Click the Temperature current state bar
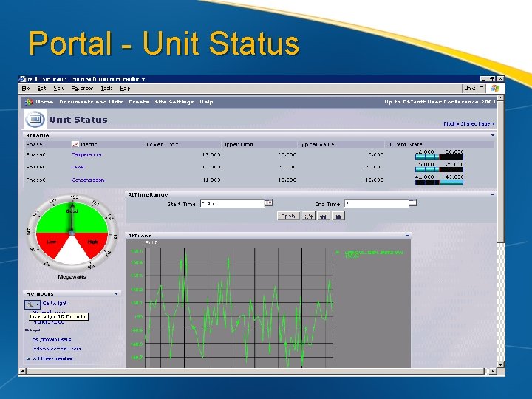The width and height of the screenshot is (532, 399). tap(439, 157)
